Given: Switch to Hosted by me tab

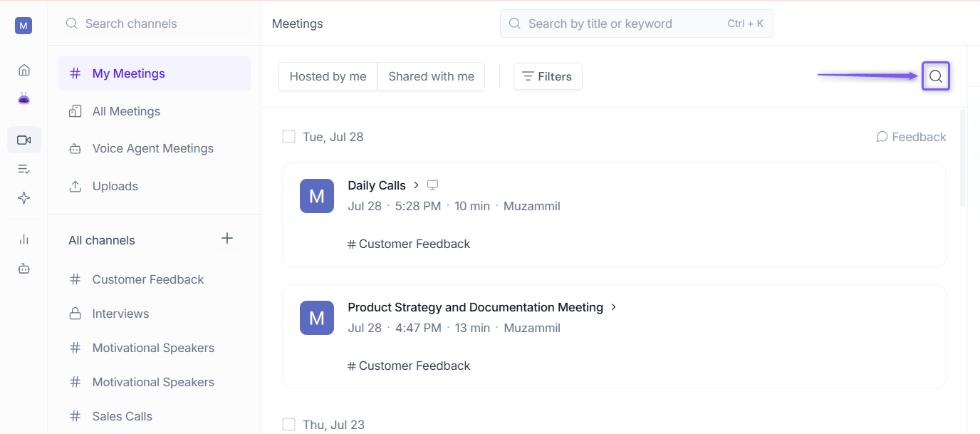Looking at the screenshot, I should (328, 76).
